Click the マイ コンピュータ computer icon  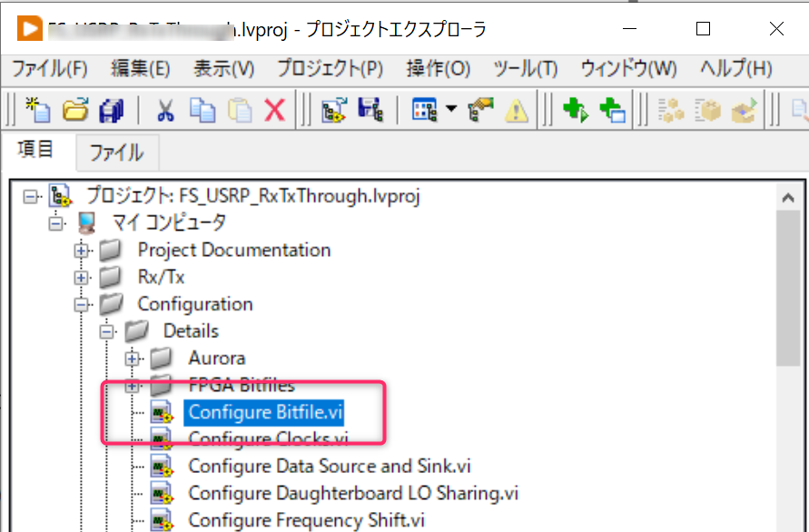click(x=86, y=223)
